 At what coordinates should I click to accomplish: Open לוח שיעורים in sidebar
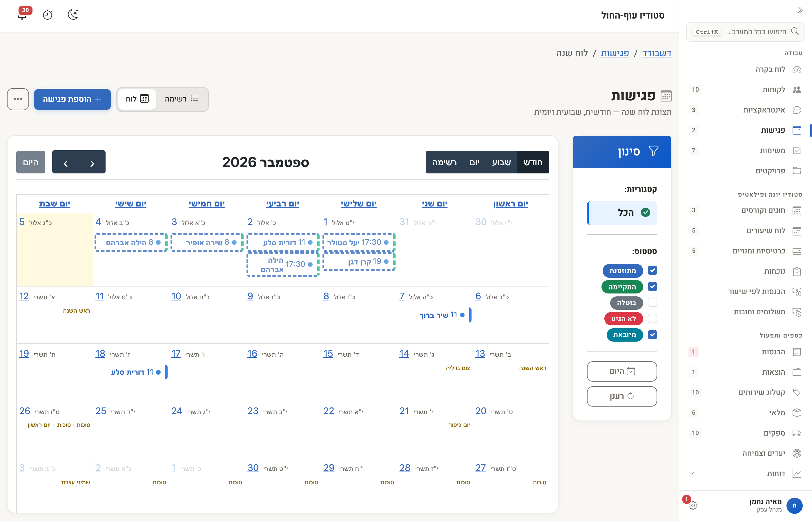(745, 231)
